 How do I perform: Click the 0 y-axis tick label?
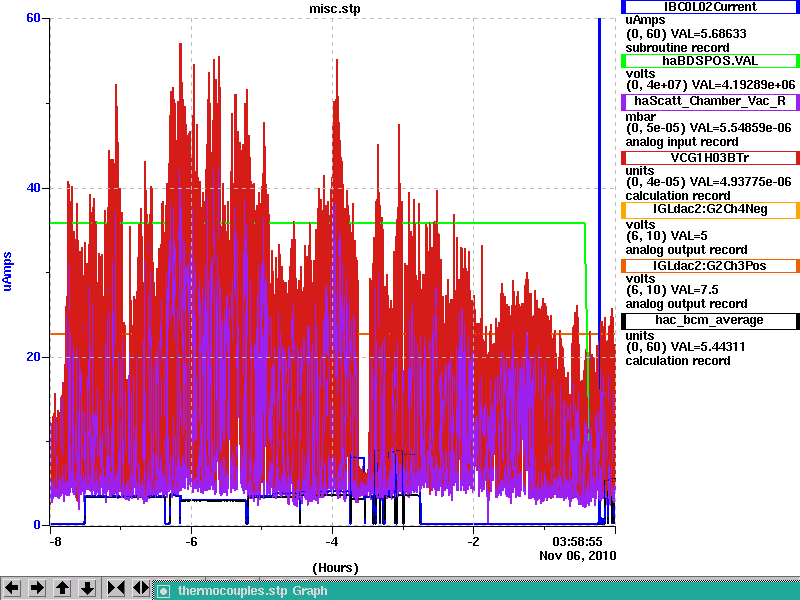point(37,524)
